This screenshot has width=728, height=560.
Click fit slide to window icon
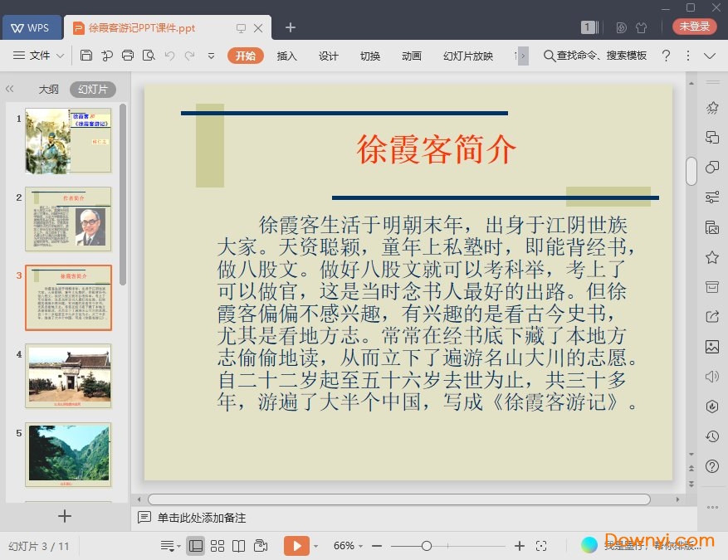tap(541, 545)
